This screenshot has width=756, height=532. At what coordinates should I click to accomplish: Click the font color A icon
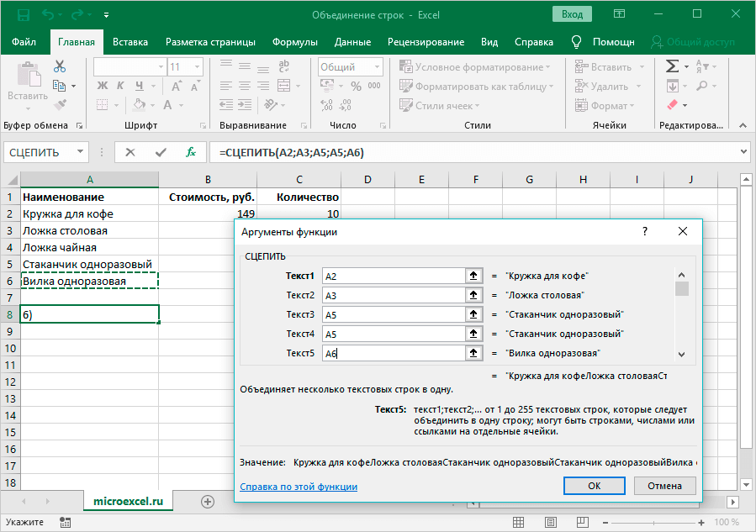point(167,104)
